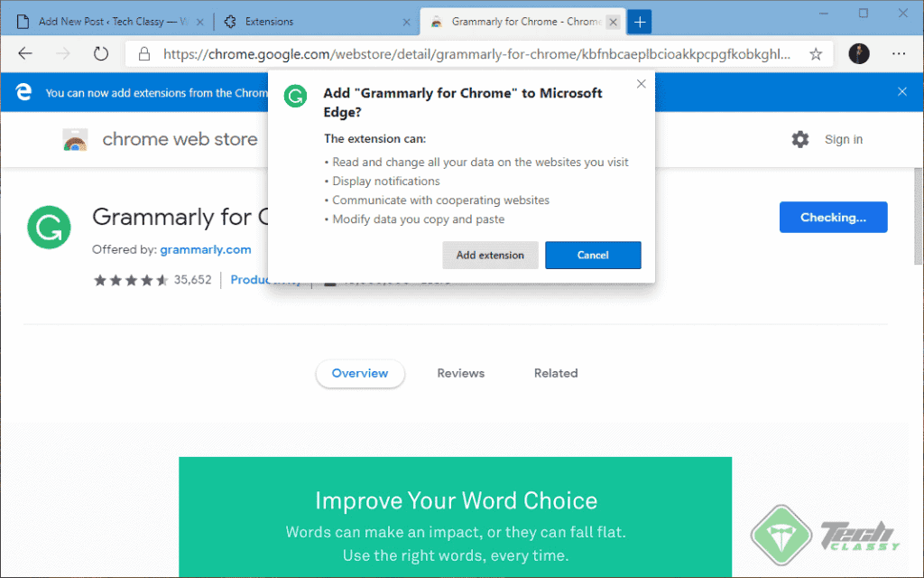The width and height of the screenshot is (924, 578).
Task: Click Cancel in the extension dialog
Action: pos(593,255)
